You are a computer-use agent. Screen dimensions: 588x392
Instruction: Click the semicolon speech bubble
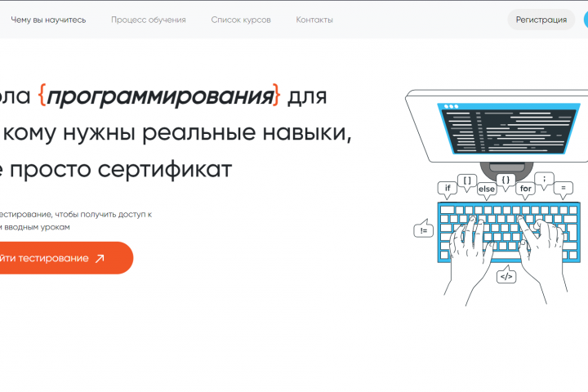click(x=544, y=180)
